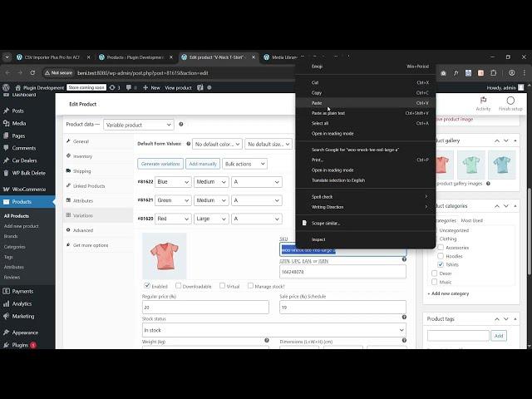Click help icon beside product gallery images

488,184
